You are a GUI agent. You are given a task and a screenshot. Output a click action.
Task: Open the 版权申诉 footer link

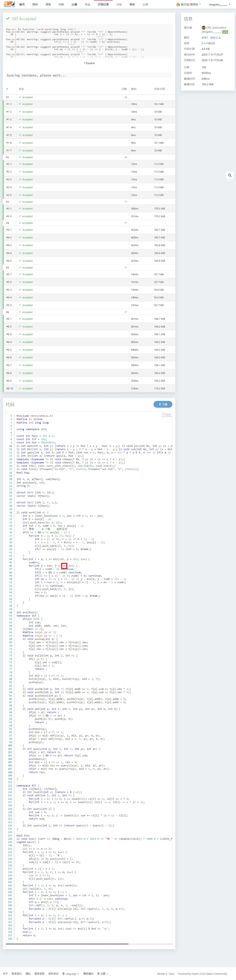pyautogui.click(x=53, y=974)
